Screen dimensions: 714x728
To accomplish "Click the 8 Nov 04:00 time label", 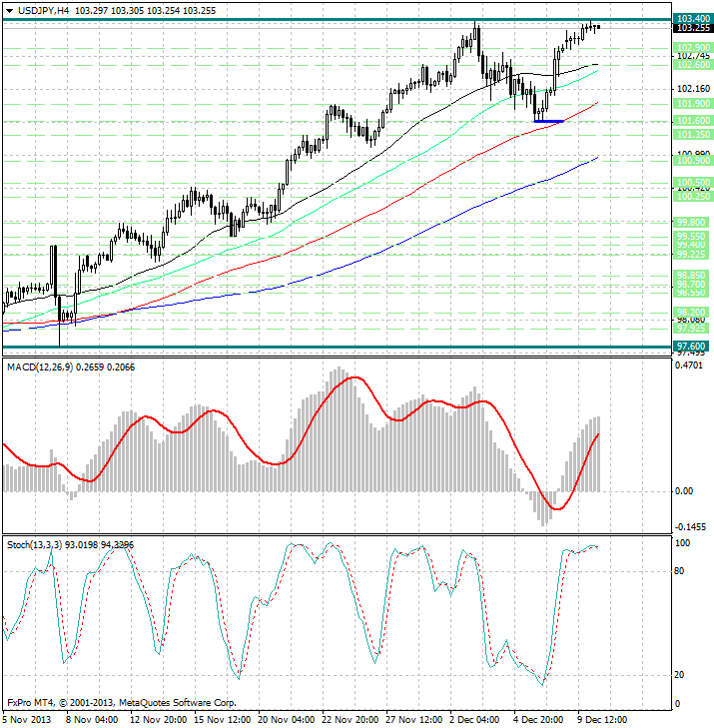I will [92, 720].
